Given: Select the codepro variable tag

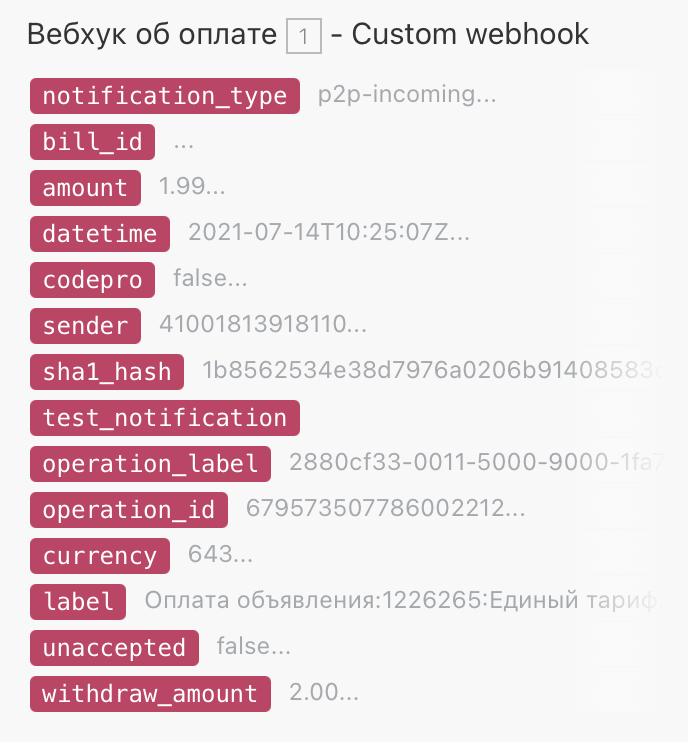Looking at the screenshot, I should click(92, 280).
